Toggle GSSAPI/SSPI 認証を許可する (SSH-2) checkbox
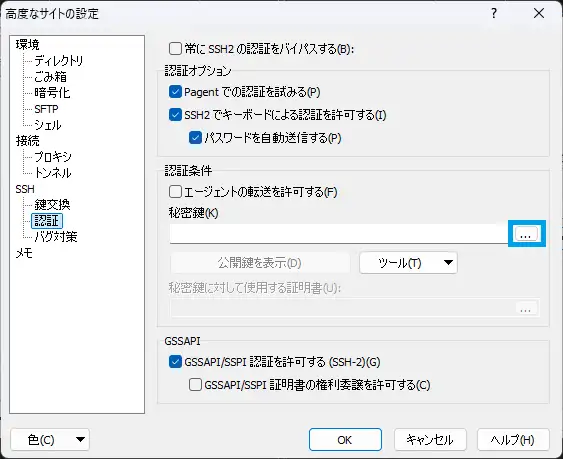 tap(175, 362)
